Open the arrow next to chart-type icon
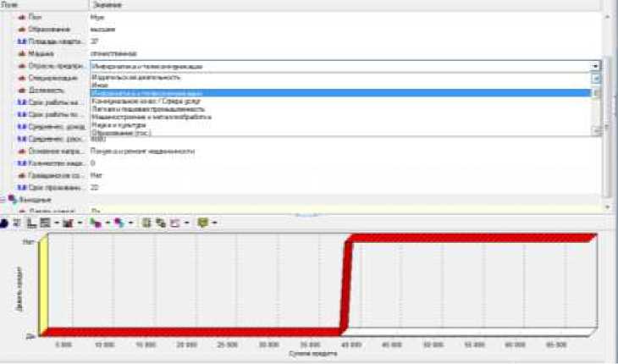618x364 pixels. [80, 223]
